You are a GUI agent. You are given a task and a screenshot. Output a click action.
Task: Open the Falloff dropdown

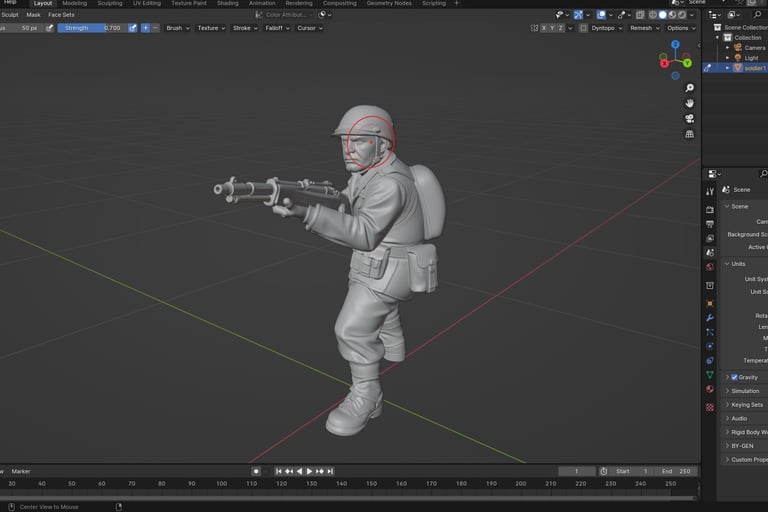275,28
